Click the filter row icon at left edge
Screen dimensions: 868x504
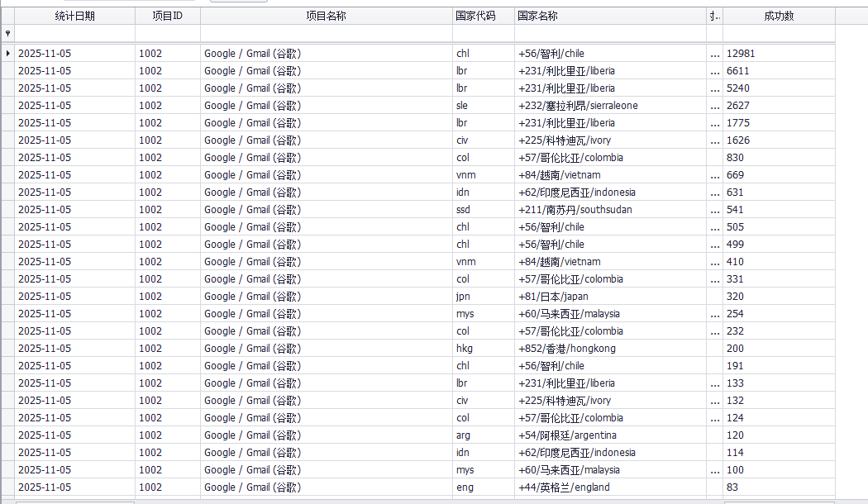pyautogui.click(x=7, y=33)
